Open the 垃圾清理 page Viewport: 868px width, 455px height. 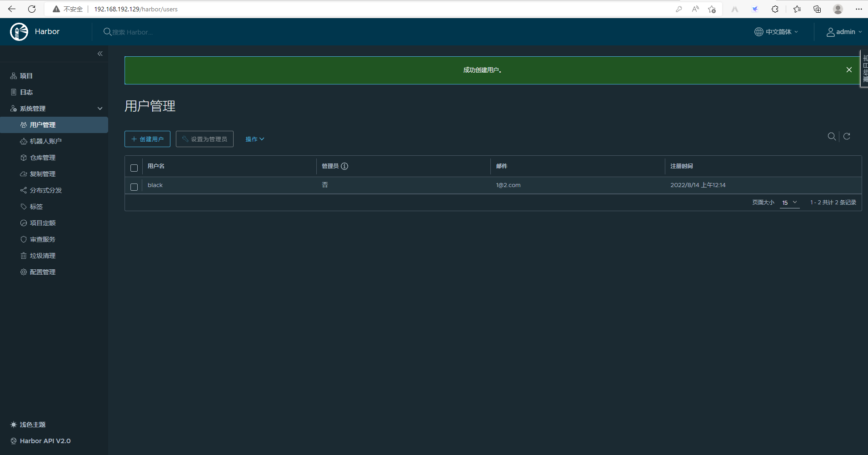pos(43,255)
